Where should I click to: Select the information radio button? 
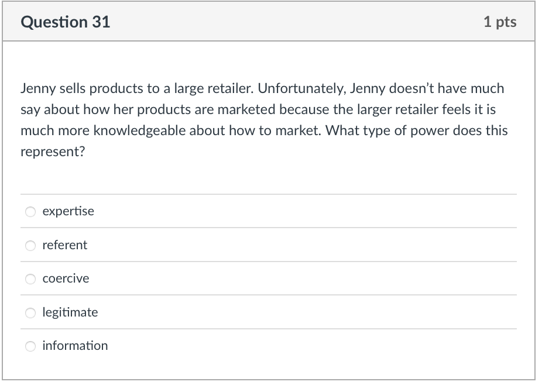point(30,346)
